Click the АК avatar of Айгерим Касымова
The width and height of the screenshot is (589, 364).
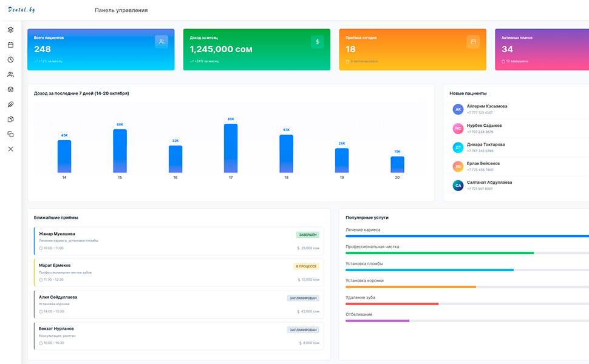pos(458,109)
